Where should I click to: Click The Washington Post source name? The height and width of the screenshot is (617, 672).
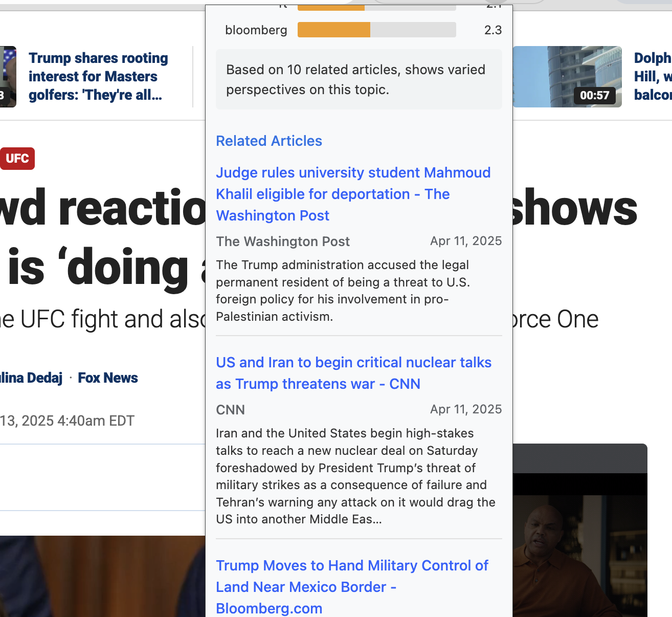[x=283, y=241]
